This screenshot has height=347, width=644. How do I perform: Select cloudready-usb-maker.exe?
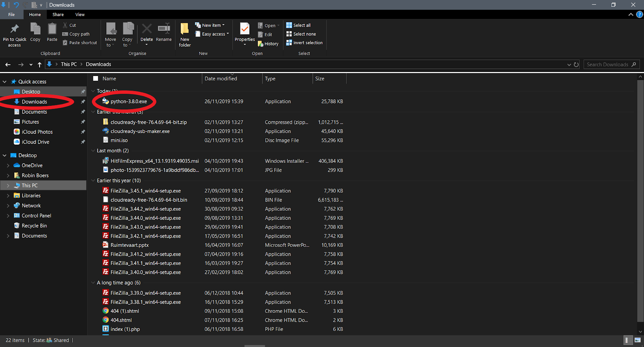[140, 131]
